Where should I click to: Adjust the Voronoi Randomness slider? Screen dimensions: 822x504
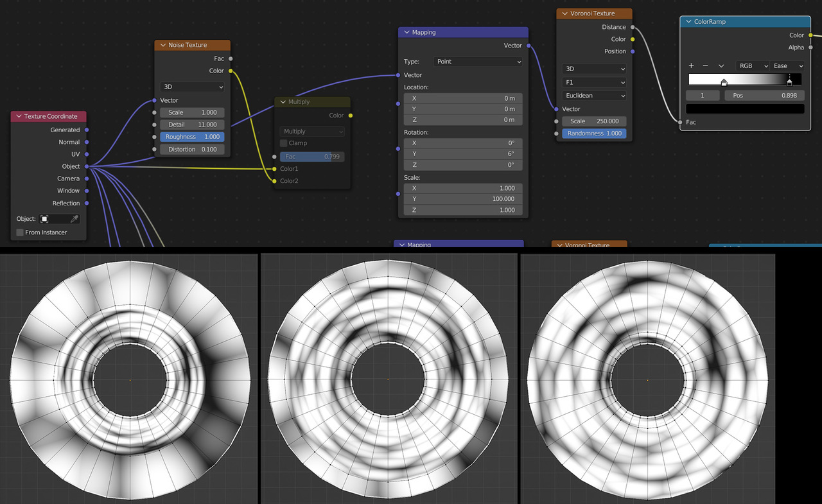tap(594, 134)
